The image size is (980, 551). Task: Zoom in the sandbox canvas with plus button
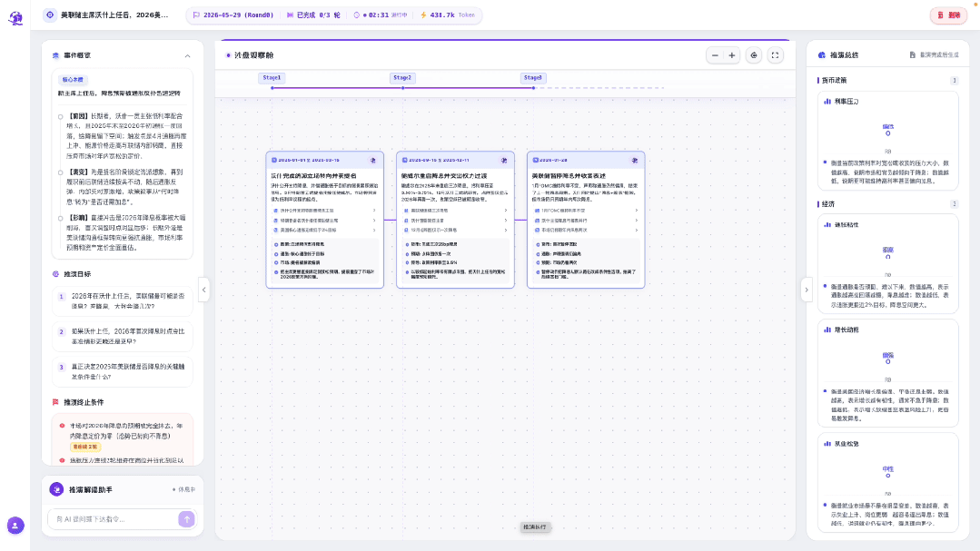click(732, 55)
